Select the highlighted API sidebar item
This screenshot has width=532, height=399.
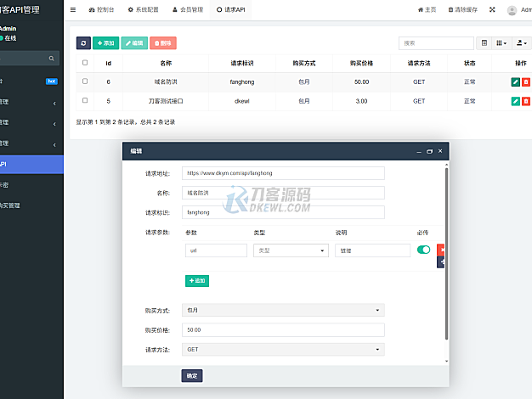point(31,165)
